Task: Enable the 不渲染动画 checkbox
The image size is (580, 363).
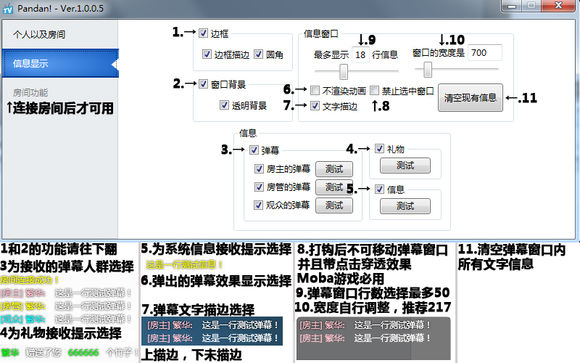Action: pyautogui.click(x=315, y=90)
